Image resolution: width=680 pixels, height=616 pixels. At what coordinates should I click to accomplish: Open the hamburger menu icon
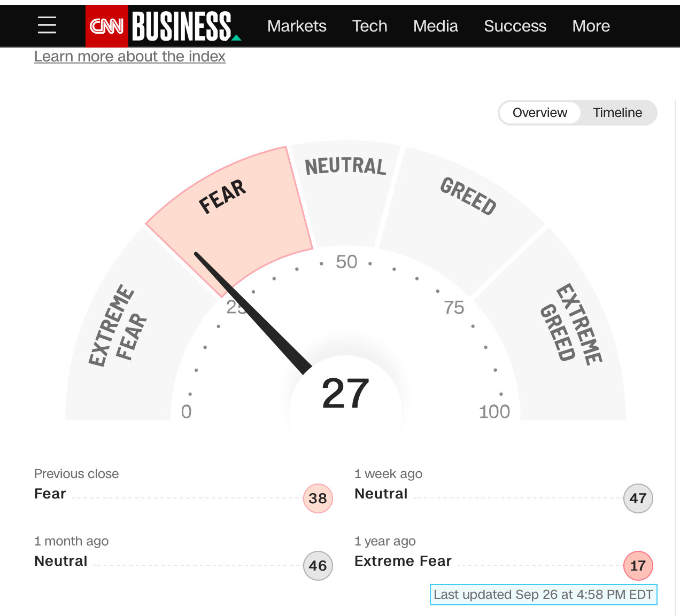47,25
